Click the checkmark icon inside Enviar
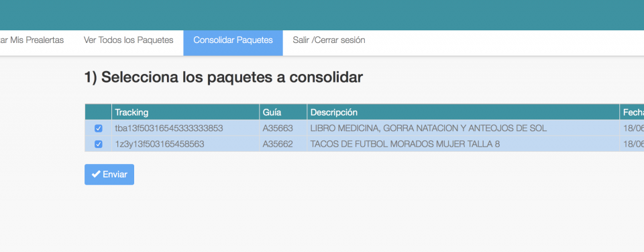 point(96,174)
